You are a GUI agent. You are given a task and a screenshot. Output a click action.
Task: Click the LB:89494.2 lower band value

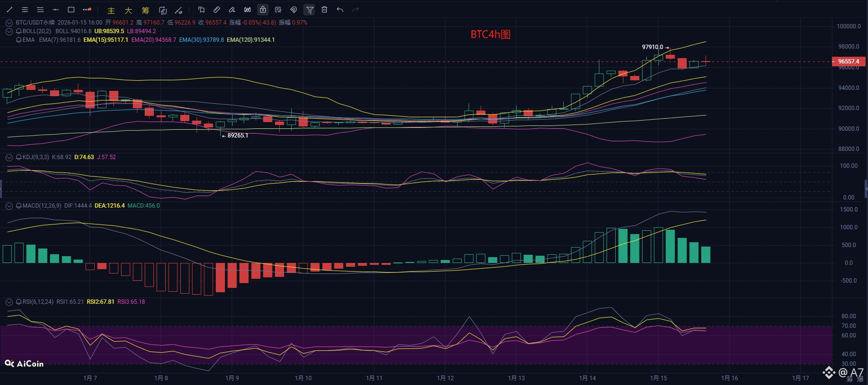point(141,31)
